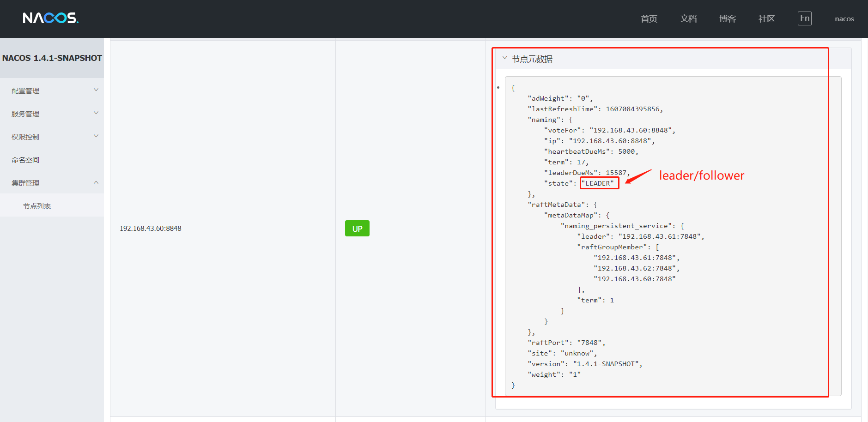Click the "naming_persistent_service" key
Viewport: 868px width, 422px height.
(x=616, y=226)
